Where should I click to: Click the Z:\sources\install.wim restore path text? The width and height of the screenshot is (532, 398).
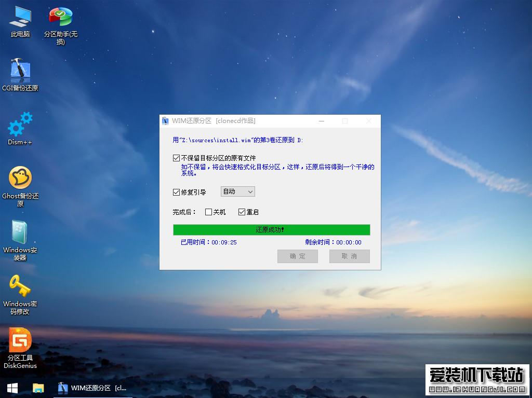click(238, 140)
